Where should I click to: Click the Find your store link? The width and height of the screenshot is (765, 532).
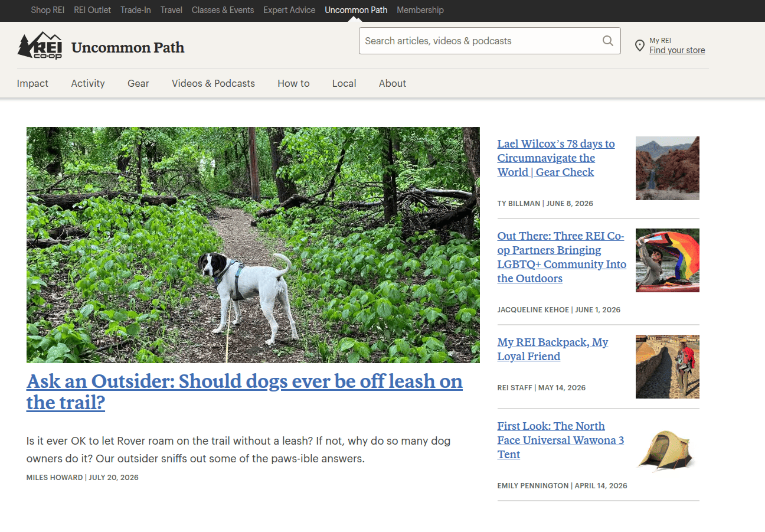(677, 50)
